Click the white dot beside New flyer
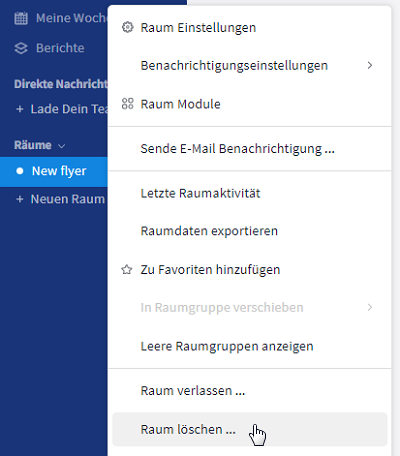 [20, 171]
